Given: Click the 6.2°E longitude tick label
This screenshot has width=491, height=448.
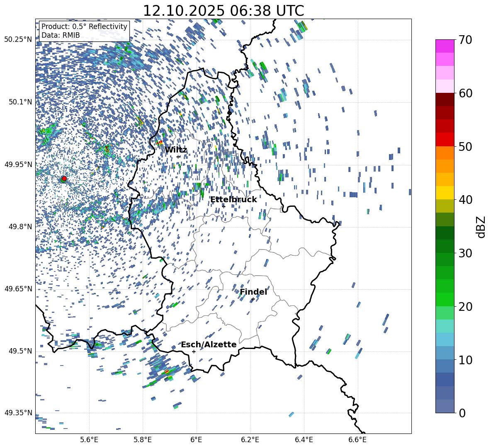Looking at the screenshot, I should click(250, 440).
